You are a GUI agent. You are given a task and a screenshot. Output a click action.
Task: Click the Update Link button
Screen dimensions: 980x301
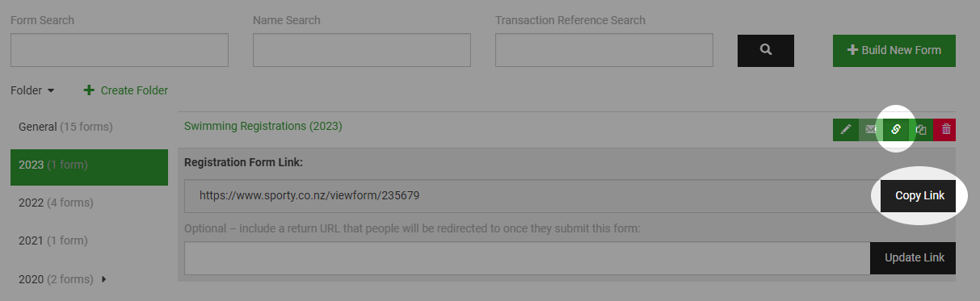click(913, 258)
